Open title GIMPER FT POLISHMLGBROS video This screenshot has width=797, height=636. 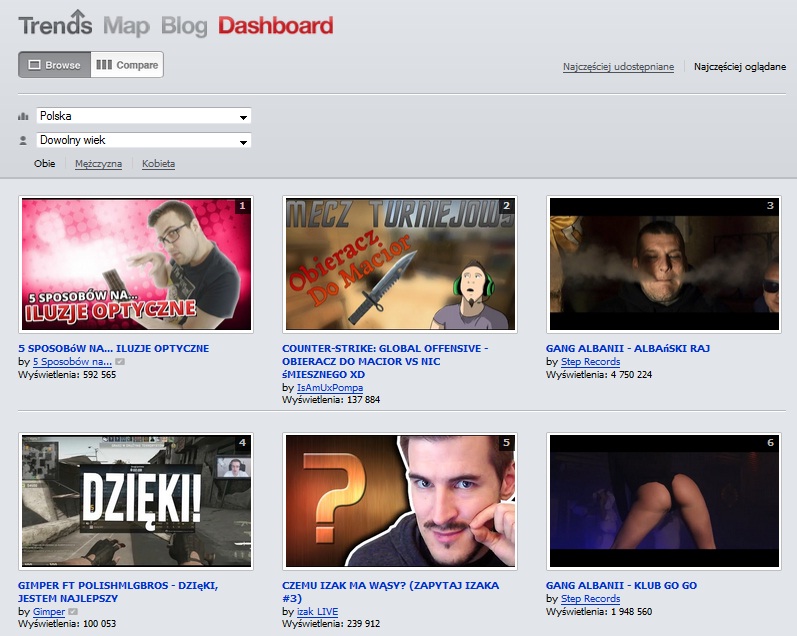coord(118,592)
